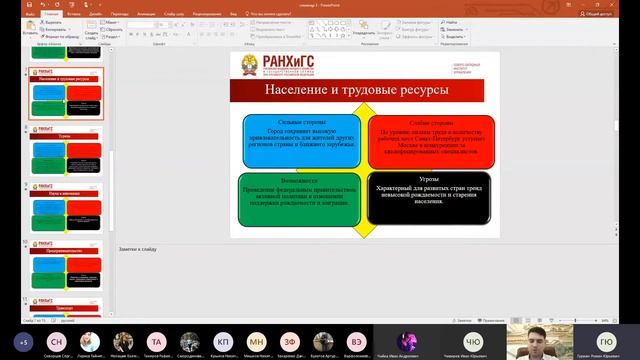Click Convert to SmartArt button
This screenshot has height=360, width=640.
pos(276,37)
